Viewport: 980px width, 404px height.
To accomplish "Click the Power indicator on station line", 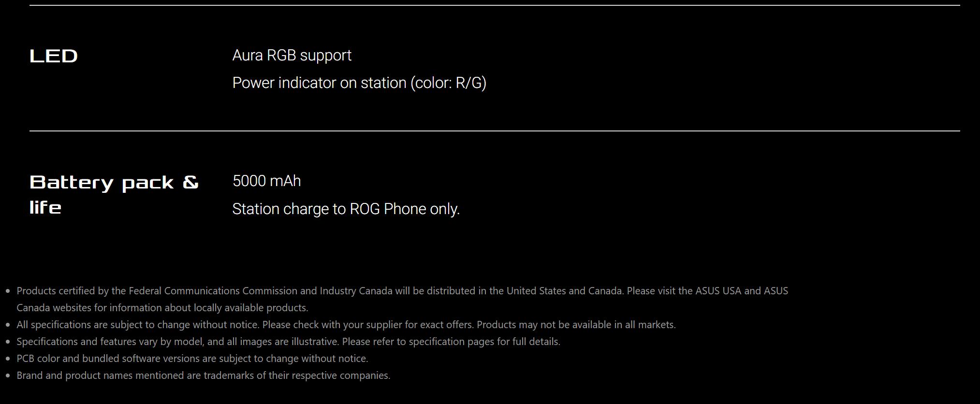I will 359,83.
